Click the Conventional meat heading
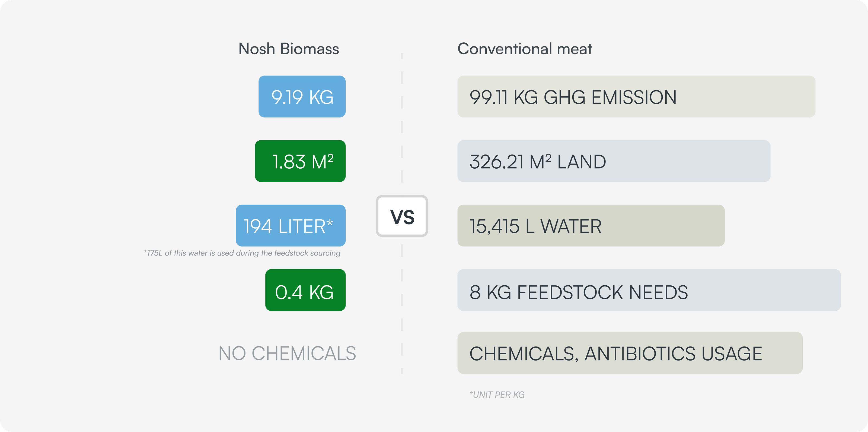 pos(525,49)
